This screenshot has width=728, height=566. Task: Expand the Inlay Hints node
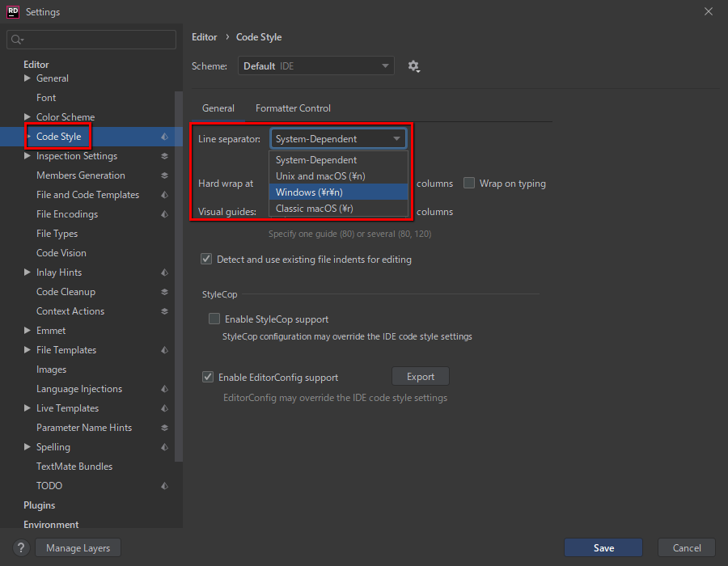click(28, 272)
